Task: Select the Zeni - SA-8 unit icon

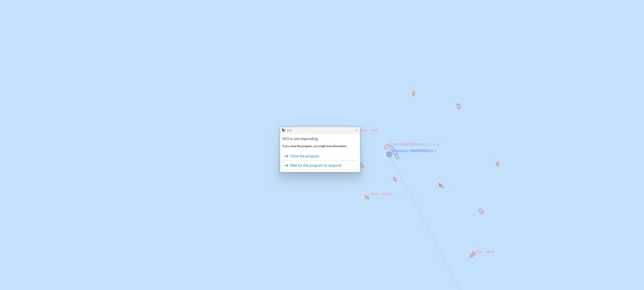Action: pyautogui.click(x=472, y=255)
